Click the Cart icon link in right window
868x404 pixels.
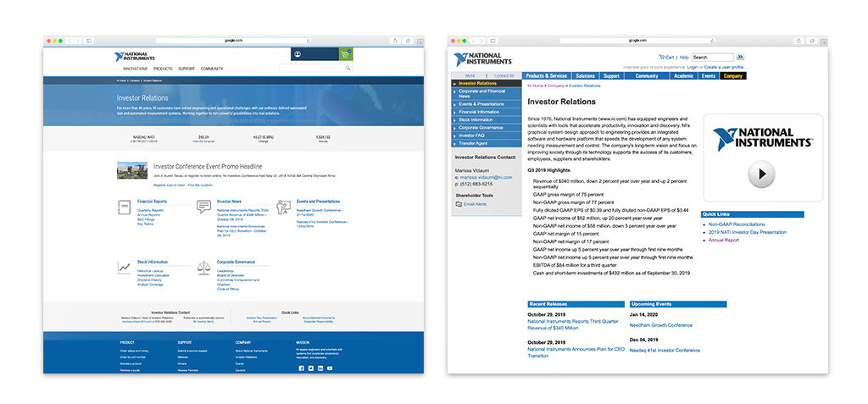(x=666, y=57)
